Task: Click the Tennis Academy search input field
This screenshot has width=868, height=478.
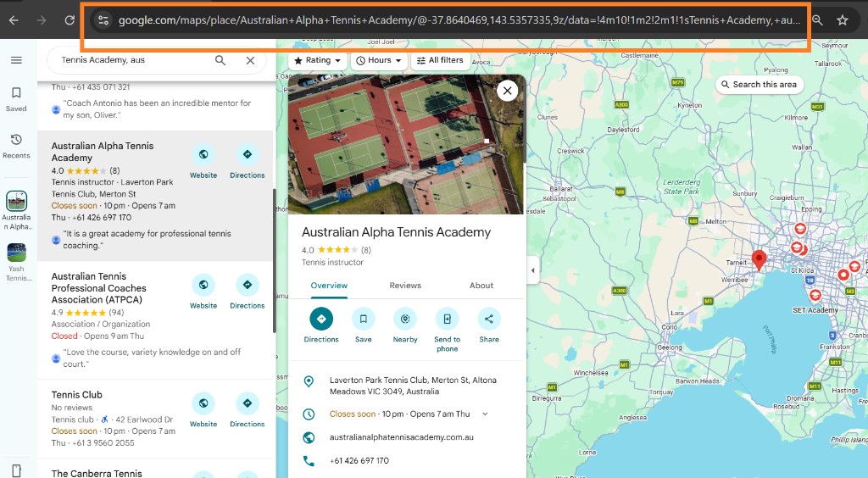Action: (x=133, y=59)
